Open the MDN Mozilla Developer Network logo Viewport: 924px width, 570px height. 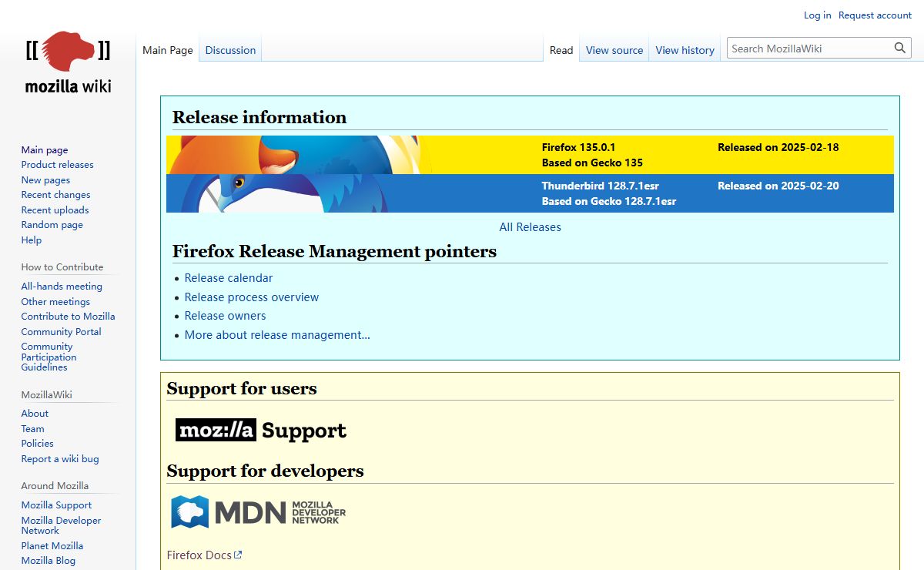[x=258, y=511]
